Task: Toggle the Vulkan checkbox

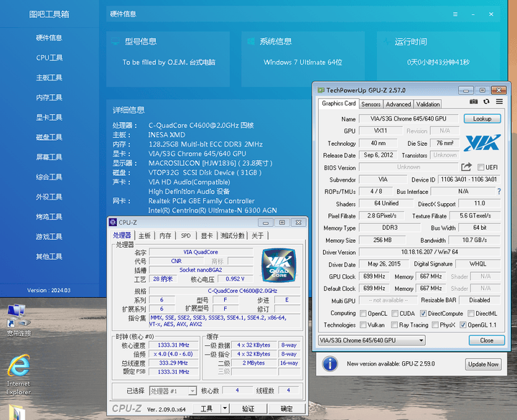Action: click(x=363, y=325)
